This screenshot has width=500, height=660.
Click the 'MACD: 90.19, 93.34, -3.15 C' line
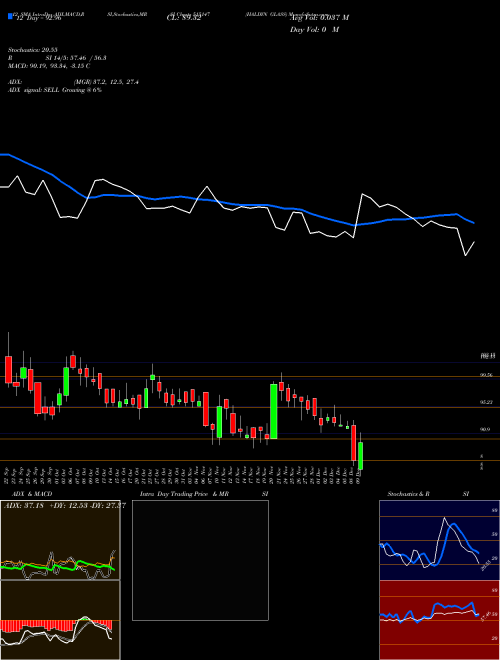pyautogui.click(x=49, y=66)
